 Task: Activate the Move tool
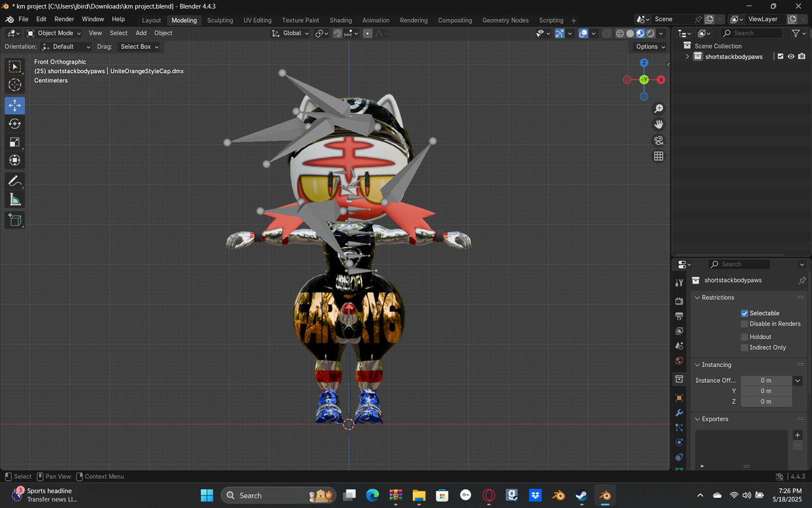pos(15,105)
